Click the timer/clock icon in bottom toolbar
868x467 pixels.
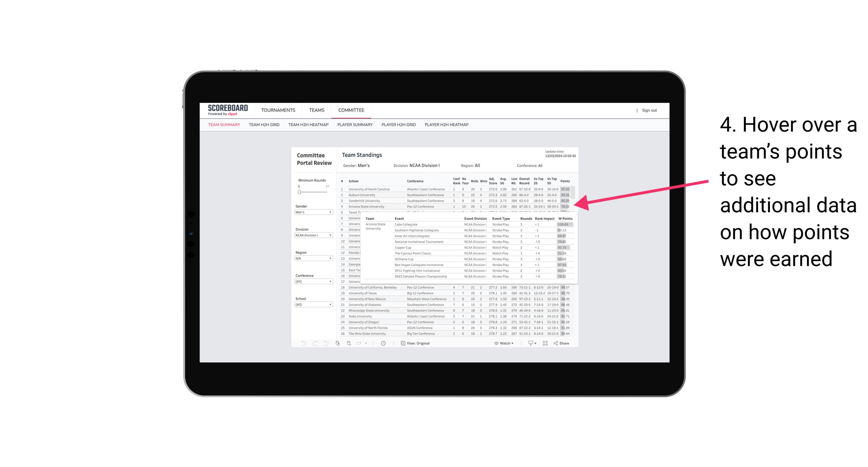tap(384, 343)
